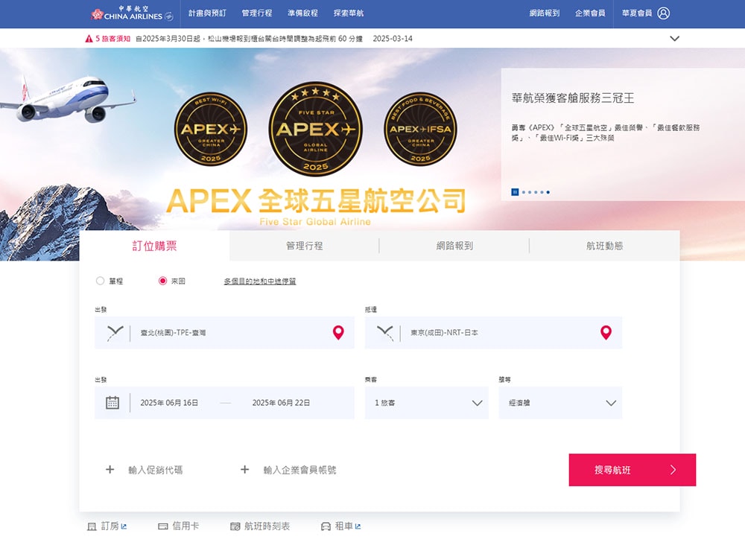Open the 探索華航 navigation menu
The width and height of the screenshot is (745, 560).
(348, 13)
